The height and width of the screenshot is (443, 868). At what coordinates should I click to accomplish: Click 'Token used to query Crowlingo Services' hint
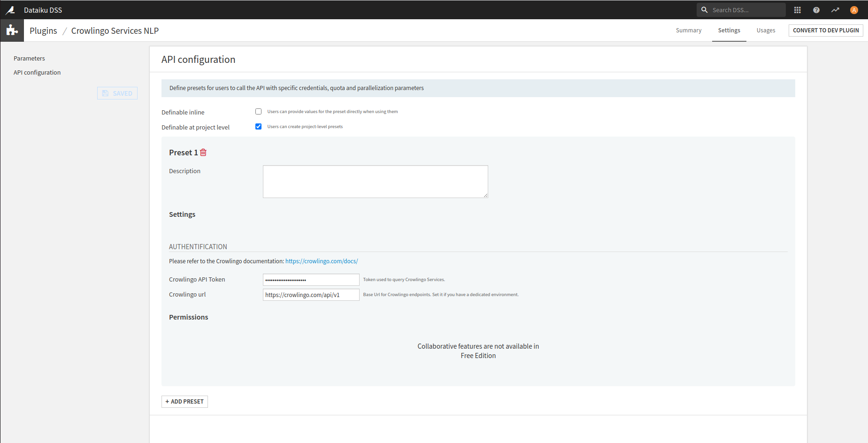(404, 280)
